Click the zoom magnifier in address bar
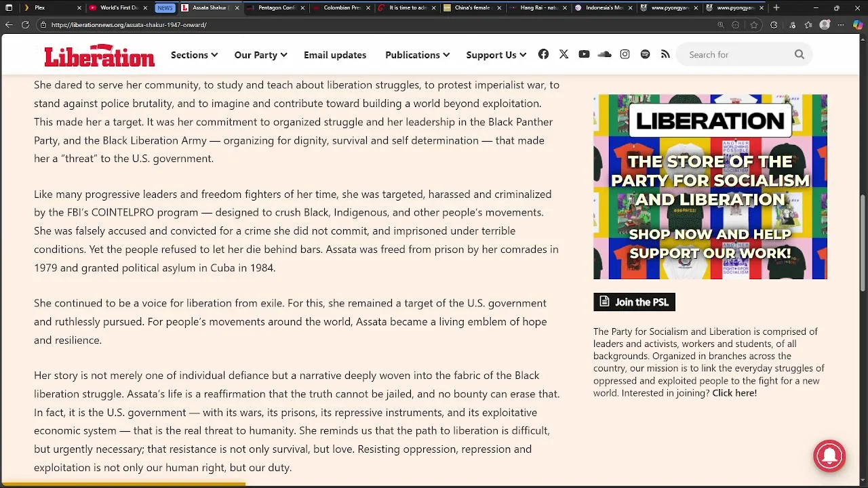The width and height of the screenshot is (868, 488). tap(721, 24)
